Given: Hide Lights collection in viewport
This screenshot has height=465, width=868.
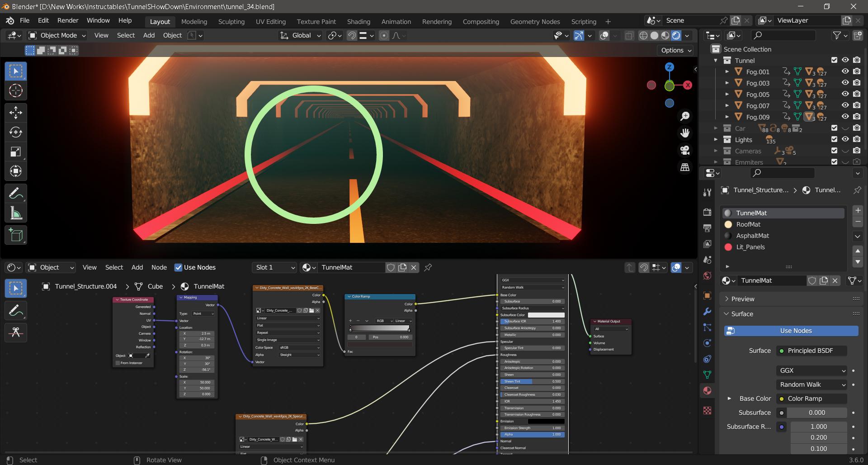Looking at the screenshot, I should (845, 139).
